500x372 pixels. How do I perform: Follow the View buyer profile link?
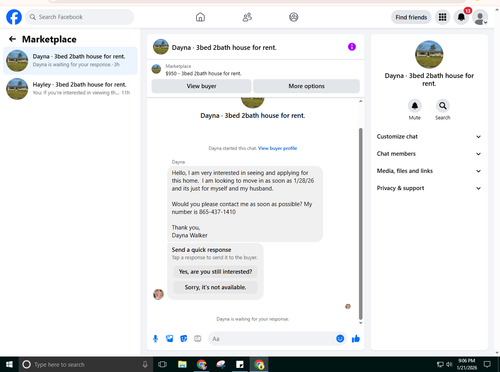(x=277, y=148)
